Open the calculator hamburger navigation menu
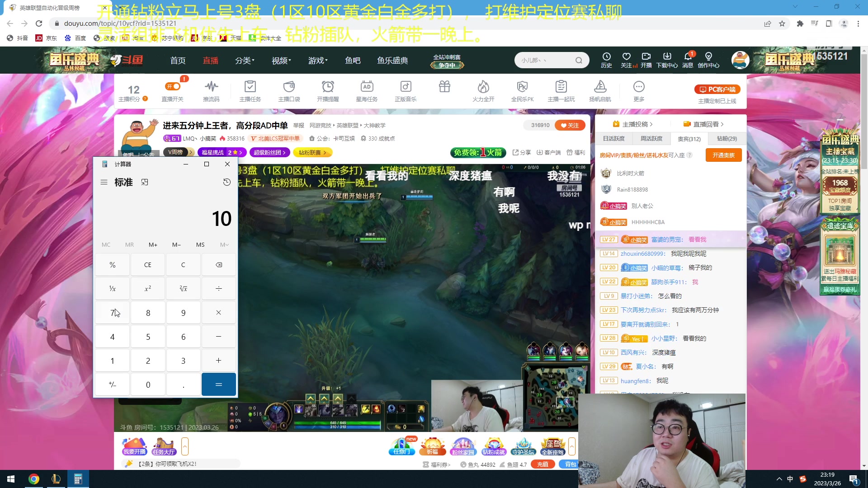Image resolution: width=868 pixels, height=488 pixels. click(x=104, y=182)
